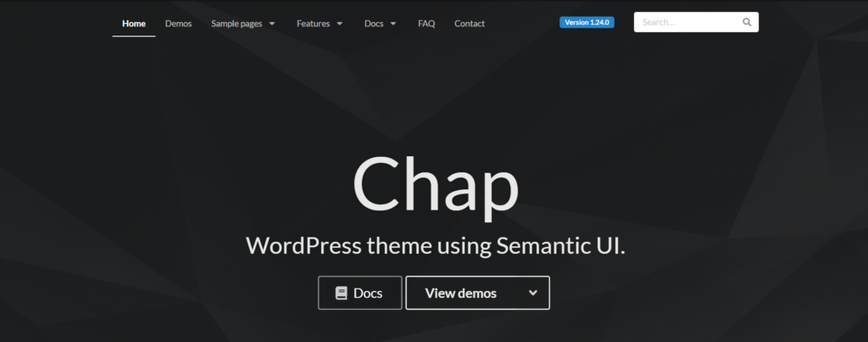The image size is (868, 342).
Task: Expand the Features menu arrow
Action: point(339,23)
